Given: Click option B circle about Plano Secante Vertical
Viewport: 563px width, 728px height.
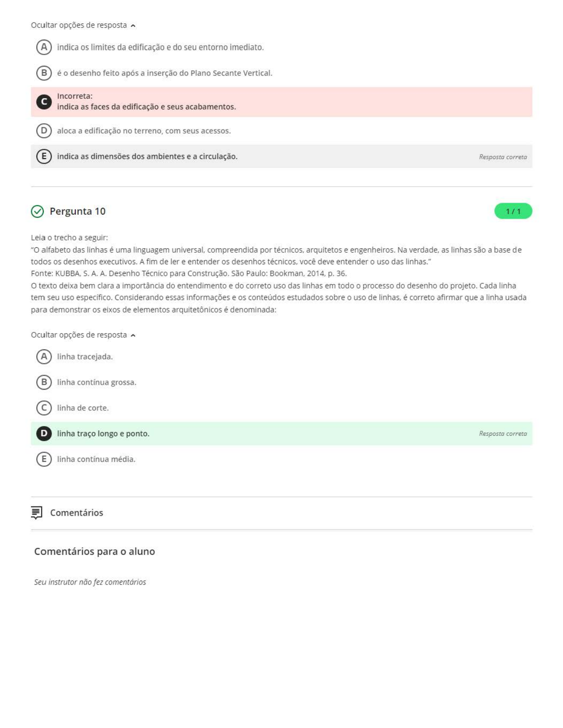Looking at the screenshot, I should pyautogui.click(x=44, y=73).
